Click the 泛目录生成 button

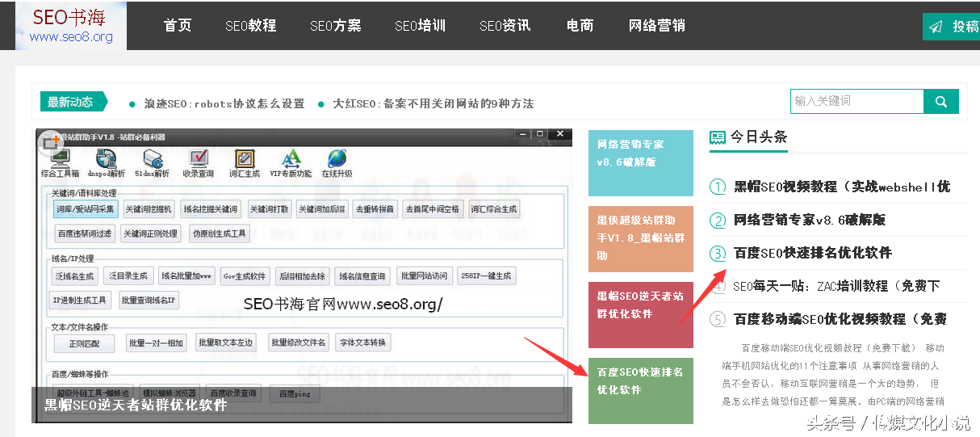pyautogui.click(x=128, y=275)
